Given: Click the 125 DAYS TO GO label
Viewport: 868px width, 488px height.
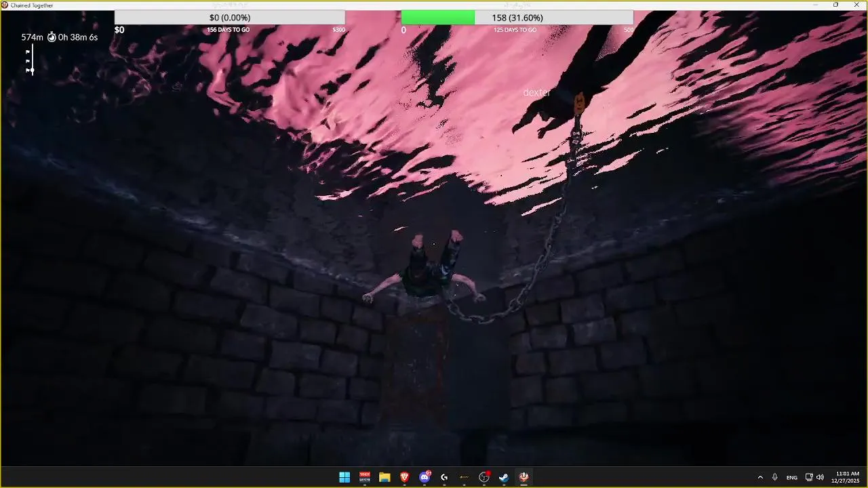Looking at the screenshot, I should [x=515, y=30].
